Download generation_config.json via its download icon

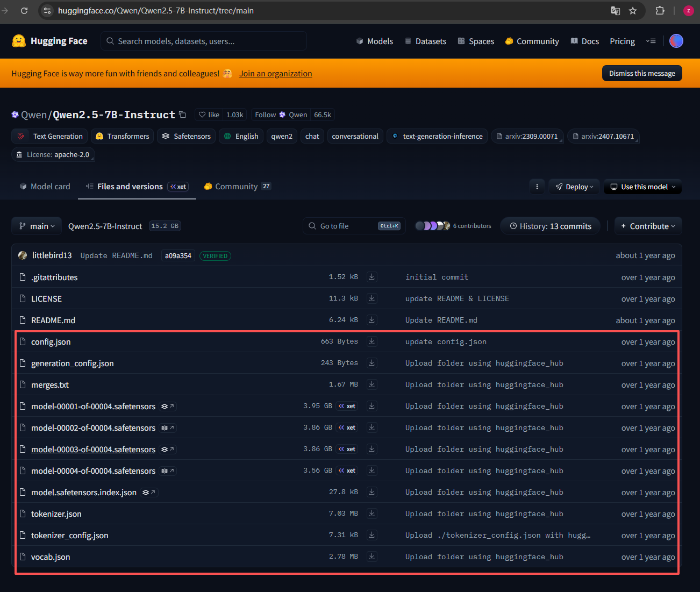click(372, 363)
